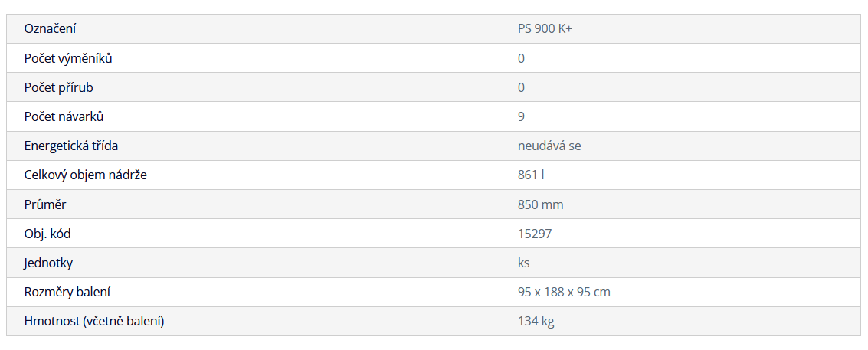Select the 'PS 900 K+' value cell
The height and width of the screenshot is (350, 868).
(545, 29)
